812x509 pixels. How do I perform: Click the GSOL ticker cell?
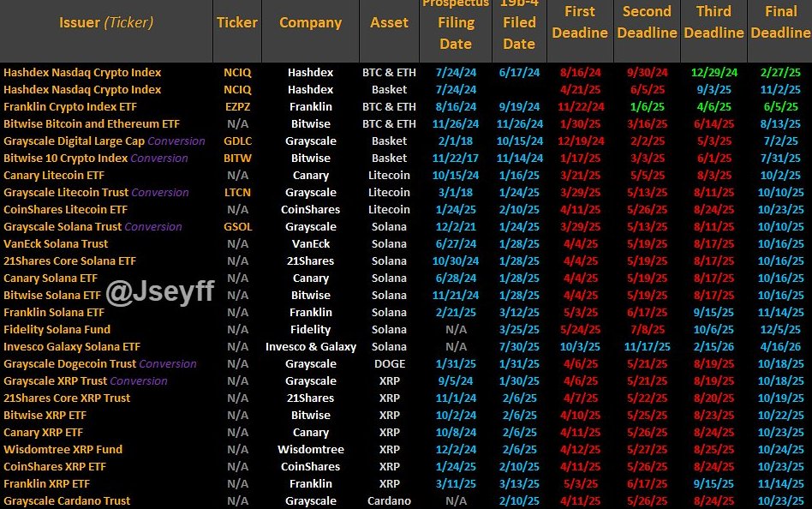(x=237, y=227)
